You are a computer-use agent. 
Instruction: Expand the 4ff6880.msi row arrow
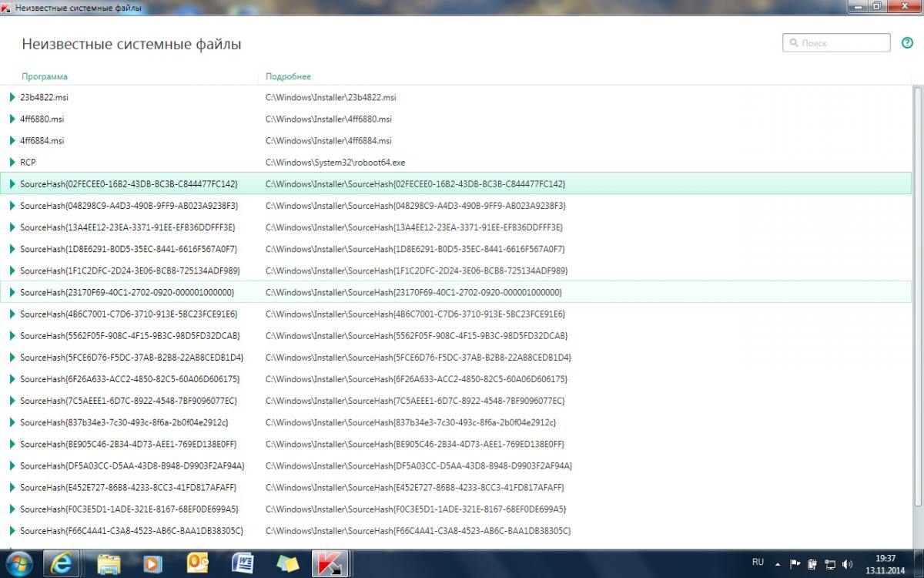point(12,119)
